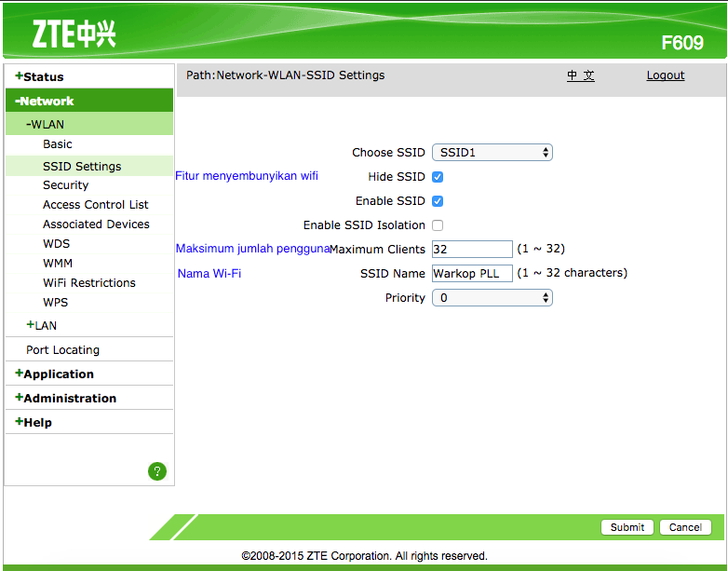Click the Cancel button
The image size is (728, 571).
(685, 527)
